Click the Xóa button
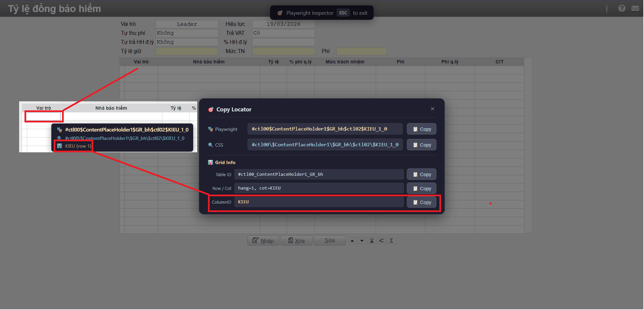The image size is (644, 310). click(297, 241)
